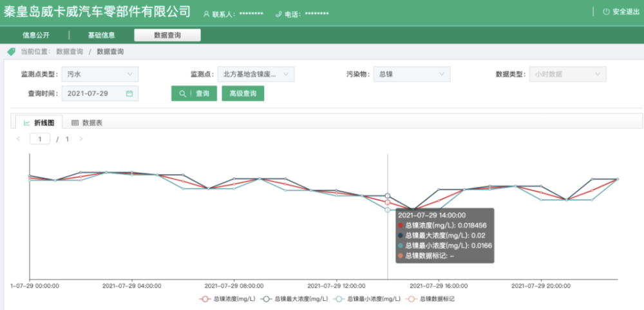Viewport: 644px width, 310px height.
Task: Click the axis label 2021-07-29 08:00:00
Action: point(234,286)
